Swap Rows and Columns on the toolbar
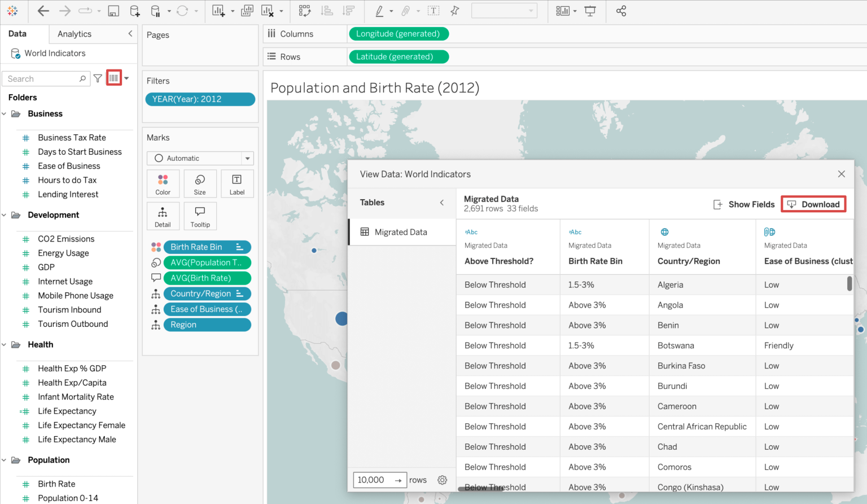The image size is (867, 504). tap(305, 11)
